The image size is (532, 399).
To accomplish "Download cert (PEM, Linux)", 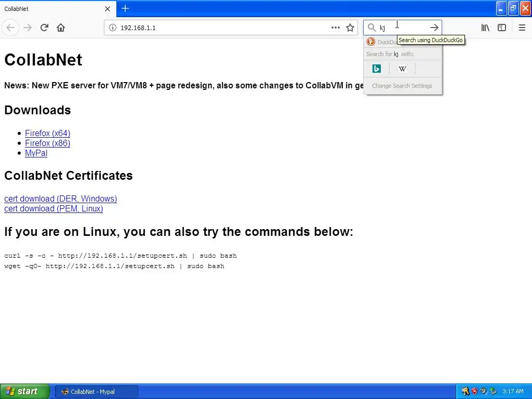I will (x=54, y=208).
